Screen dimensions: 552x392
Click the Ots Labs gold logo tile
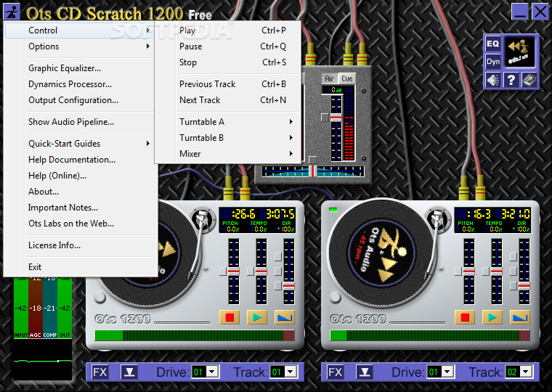point(520,52)
